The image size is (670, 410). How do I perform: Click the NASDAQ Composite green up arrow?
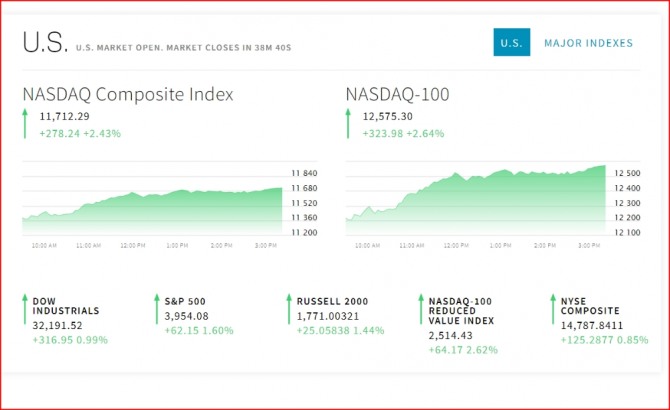pos(26,124)
